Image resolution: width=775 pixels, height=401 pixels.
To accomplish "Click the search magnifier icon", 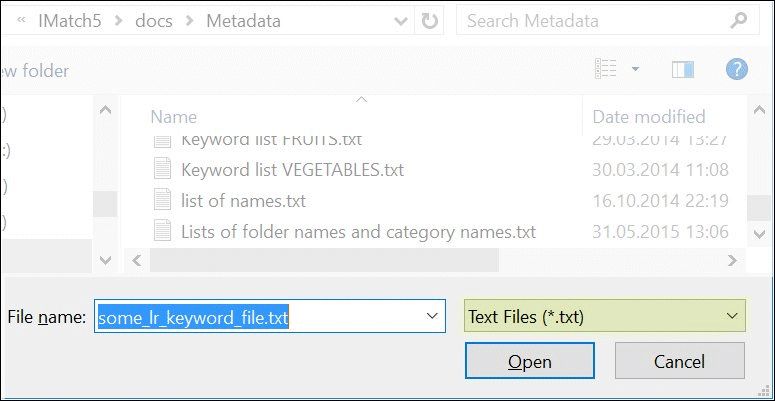I will [738, 21].
